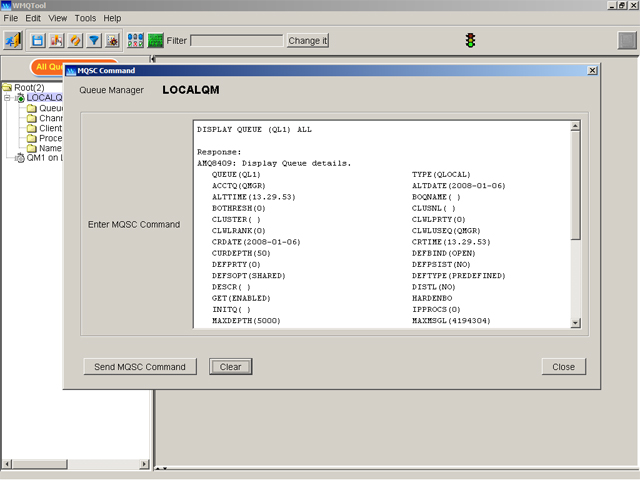
Task: Minimize the WMQTool window
Action: [612, 5]
